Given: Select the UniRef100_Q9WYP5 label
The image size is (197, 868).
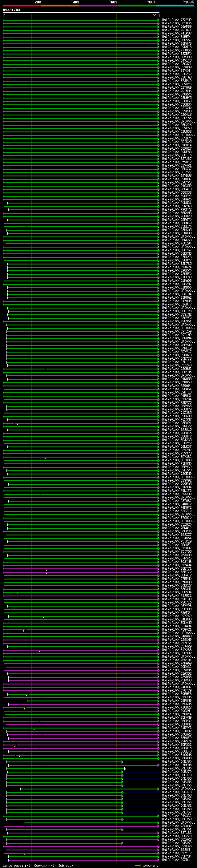Looking at the screenshot, I should coord(177,182).
